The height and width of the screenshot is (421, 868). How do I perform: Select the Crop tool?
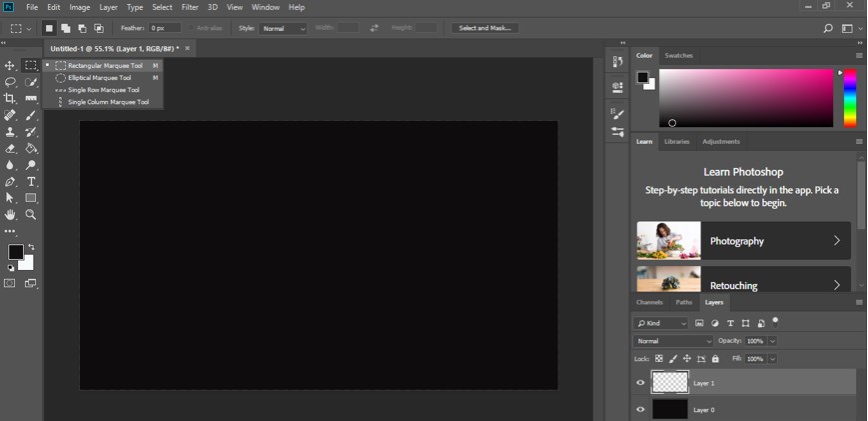pyautogui.click(x=9, y=99)
